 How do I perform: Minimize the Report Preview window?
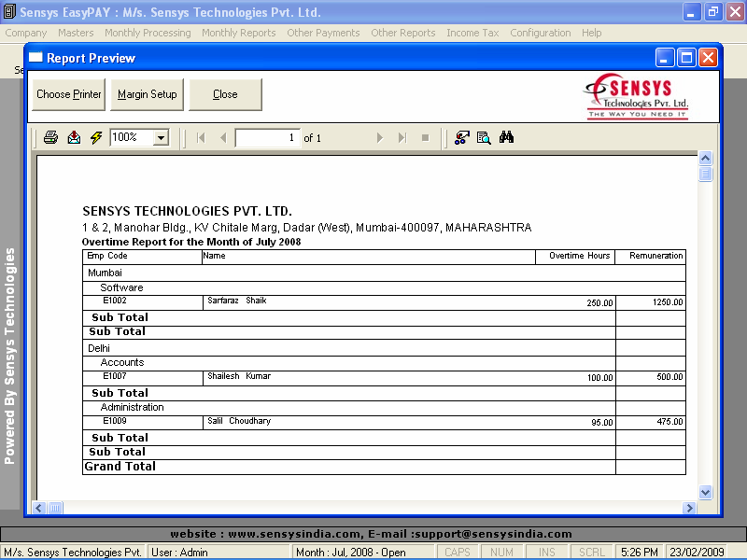click(665, 58)
